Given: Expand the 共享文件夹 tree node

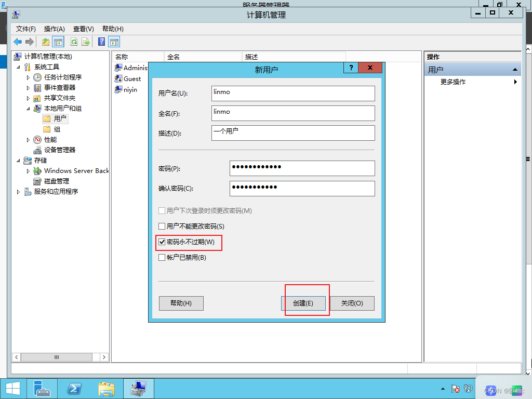Looking at the screenshot, I should click(x=28, y=98).
